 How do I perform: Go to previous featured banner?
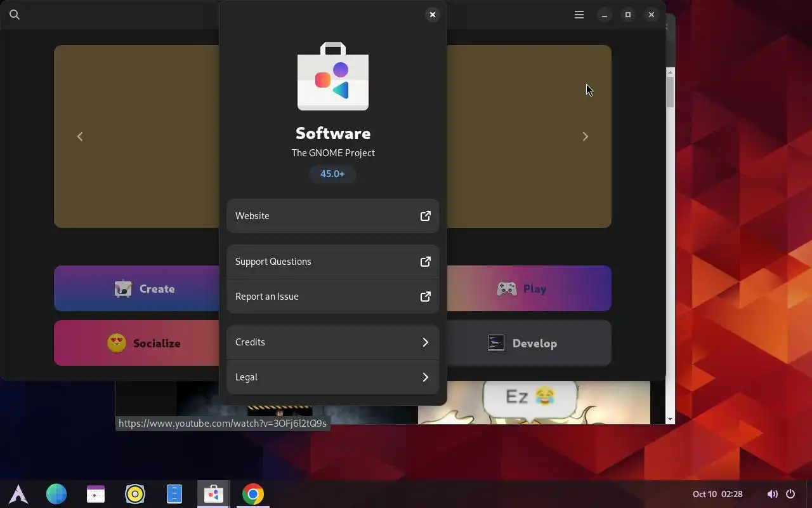[x=80, y=137]
